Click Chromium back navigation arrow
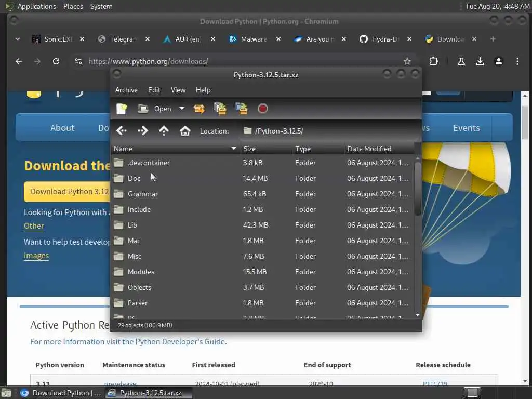This screenshot has height=399, width=532. coord(19,61)
